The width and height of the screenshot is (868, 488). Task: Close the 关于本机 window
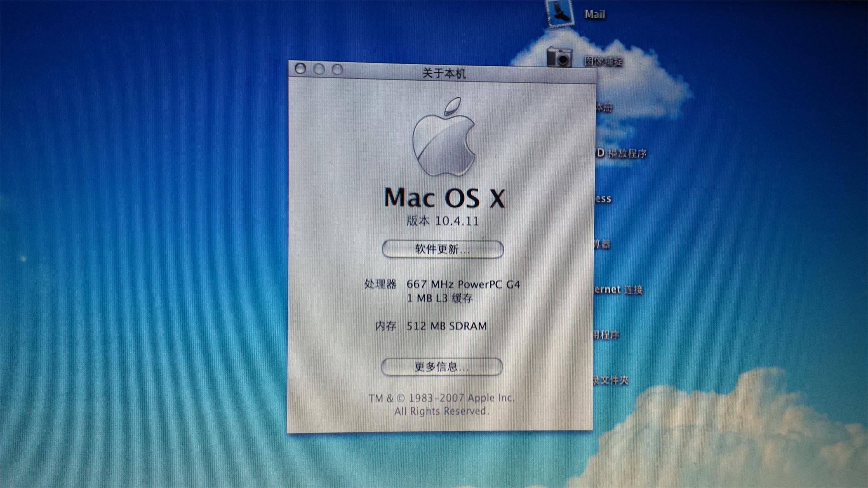301,69
